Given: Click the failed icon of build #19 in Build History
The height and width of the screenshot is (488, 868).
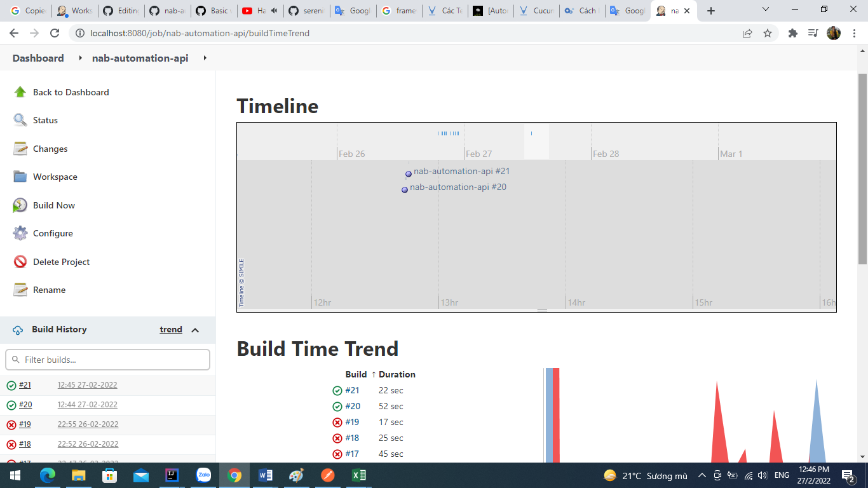Looking at the screenshot, I should pyautogui.click(x=11, y=424).
